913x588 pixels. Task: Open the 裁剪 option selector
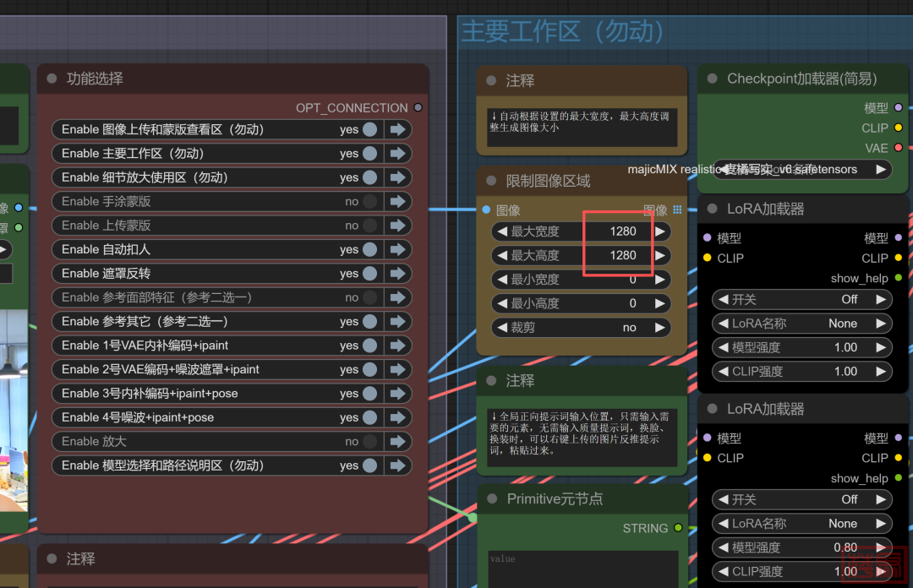pos(581,328)
